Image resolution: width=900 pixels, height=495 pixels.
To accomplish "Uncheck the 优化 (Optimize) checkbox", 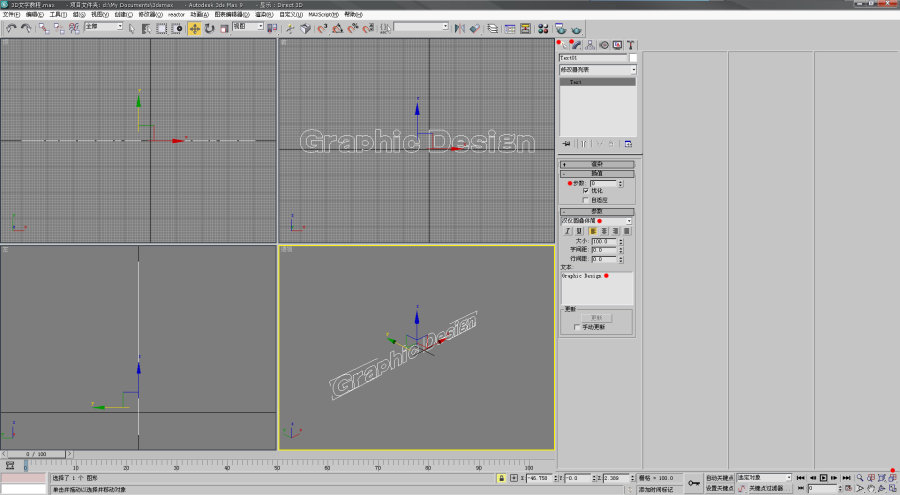I will [x=585, y=191].
